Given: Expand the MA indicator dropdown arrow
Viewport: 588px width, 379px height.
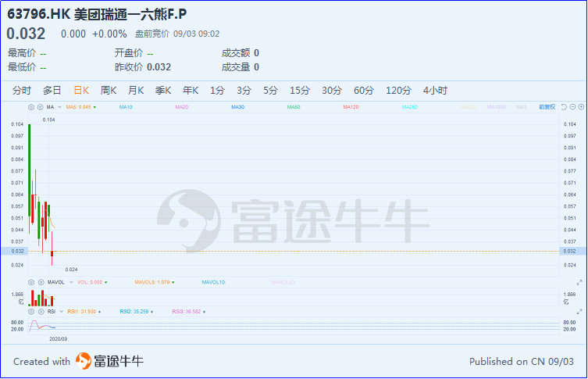Looking at the screenshot, I should tap(59, 107).
